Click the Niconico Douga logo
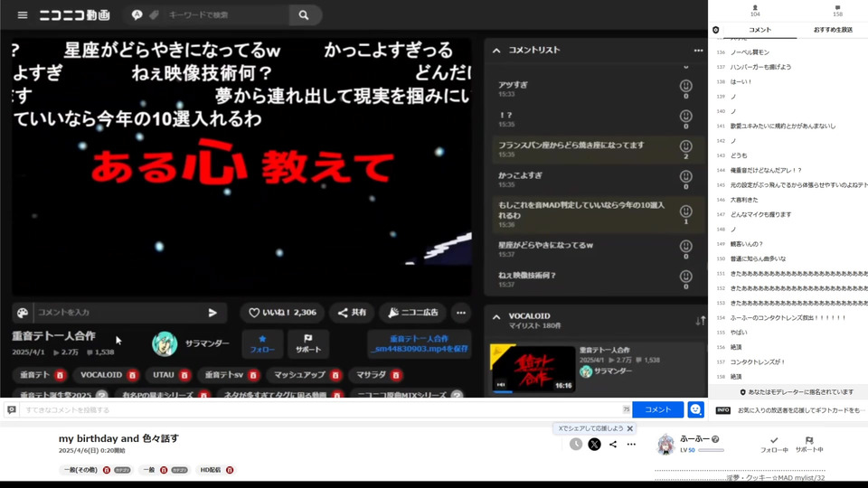 point(75,15)
